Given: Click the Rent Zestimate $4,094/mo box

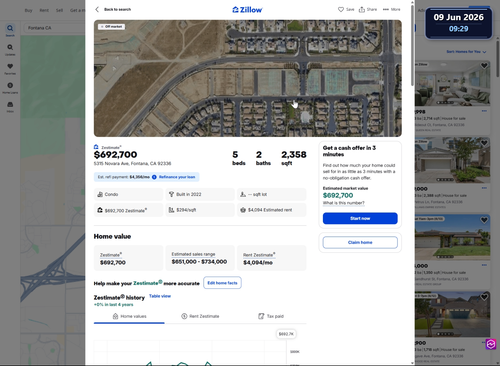Looking at the screenshot, I should 272,258.
